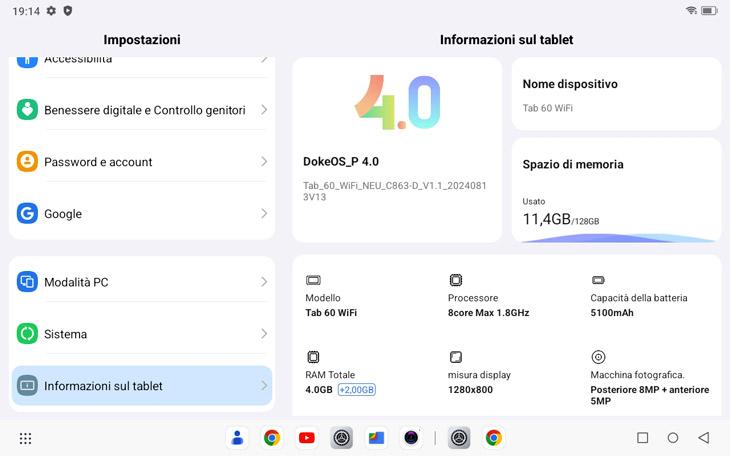Tap the Home circle navigation button

click(673, 438)
